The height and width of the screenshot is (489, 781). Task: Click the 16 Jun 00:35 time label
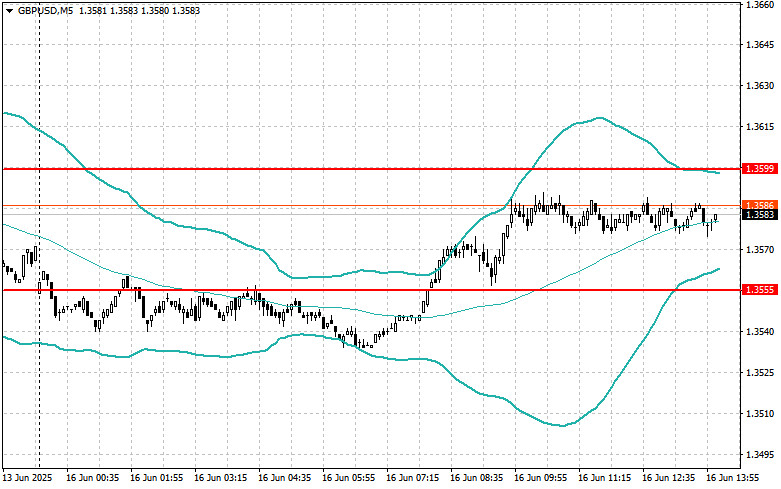coord(93,478)
